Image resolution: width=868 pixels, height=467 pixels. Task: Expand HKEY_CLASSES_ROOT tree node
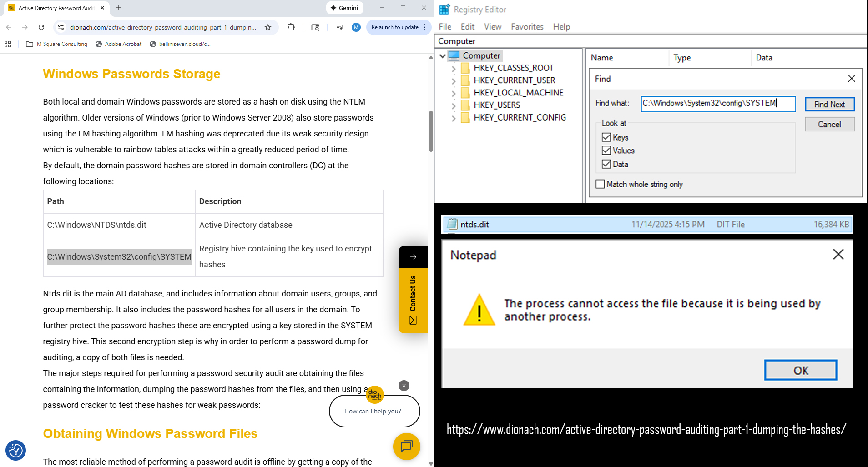[x=454, y=69]
